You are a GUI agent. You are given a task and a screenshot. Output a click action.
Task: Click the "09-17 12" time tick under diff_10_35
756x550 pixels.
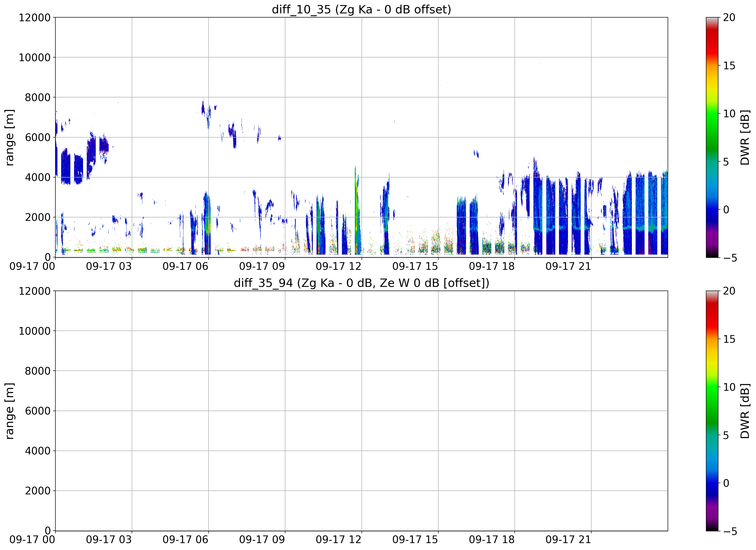point(339,266)
